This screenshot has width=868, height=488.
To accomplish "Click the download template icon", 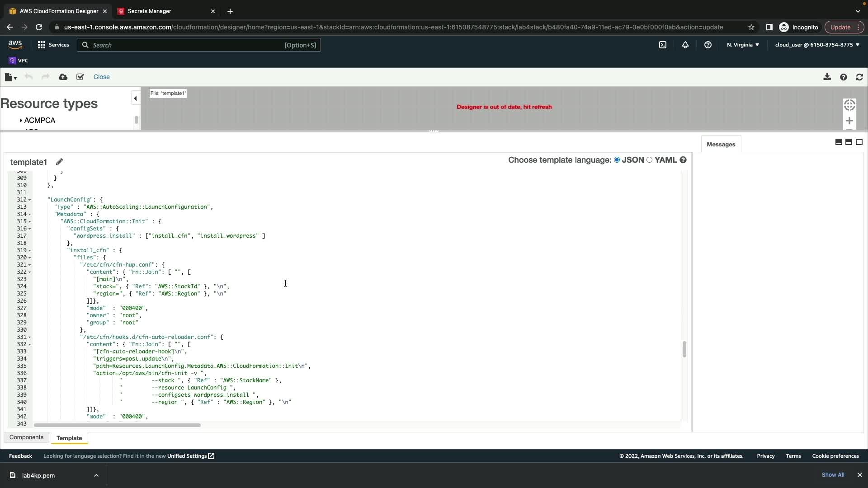I will [x=827, y=77].
